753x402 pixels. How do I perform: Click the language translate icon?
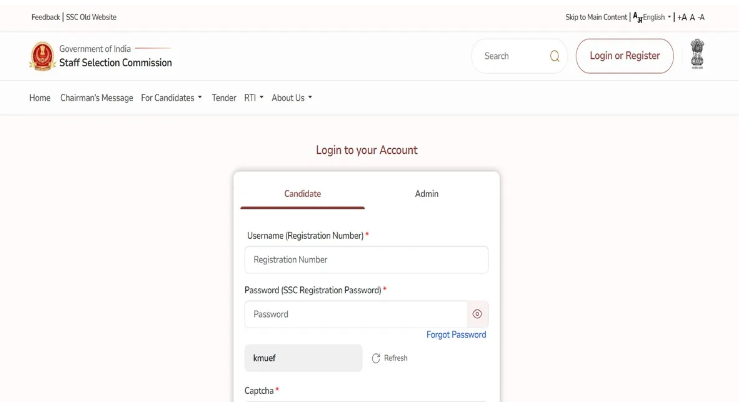(636, 17)
